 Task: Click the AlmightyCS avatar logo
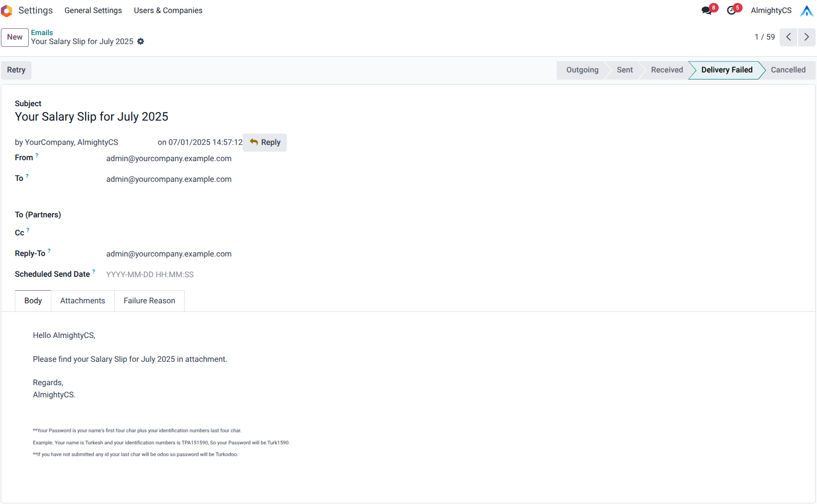click(806, 10)
